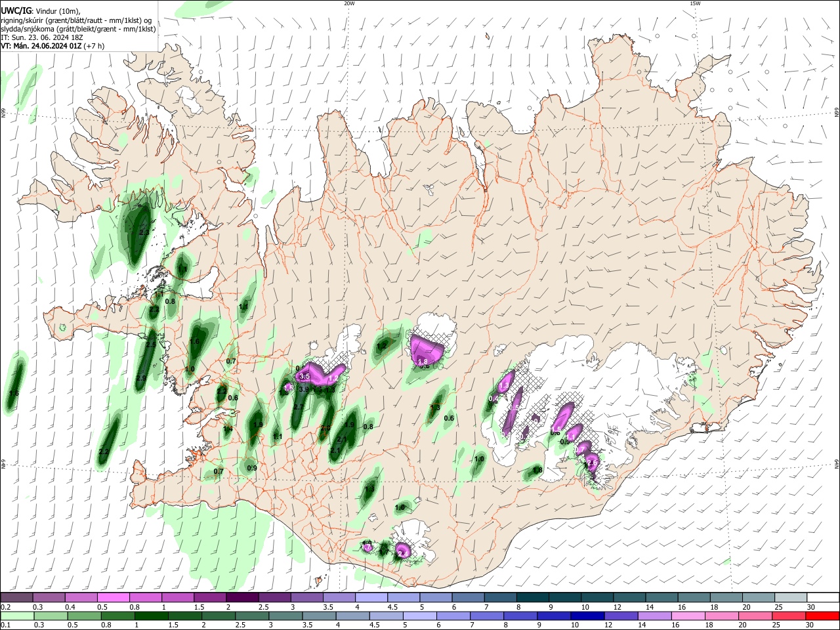This screenshot has width=840, height=630.
Task: Click the '0.1' label in the rain legend
Action: click(5, 625)
